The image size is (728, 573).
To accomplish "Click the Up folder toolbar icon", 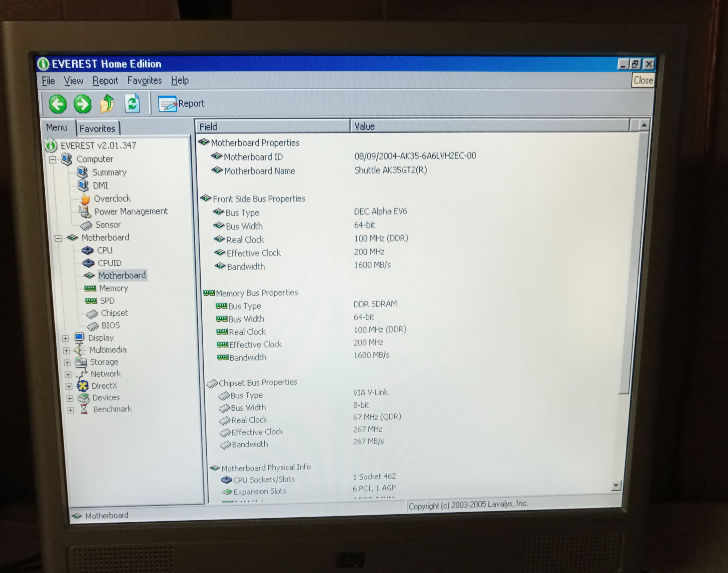I will [107, 104].
